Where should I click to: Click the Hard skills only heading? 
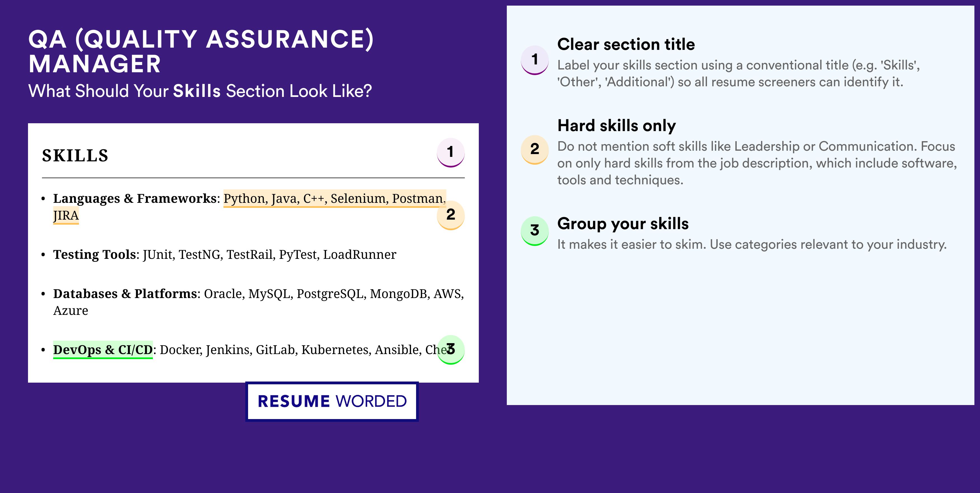tap(616, 125)
